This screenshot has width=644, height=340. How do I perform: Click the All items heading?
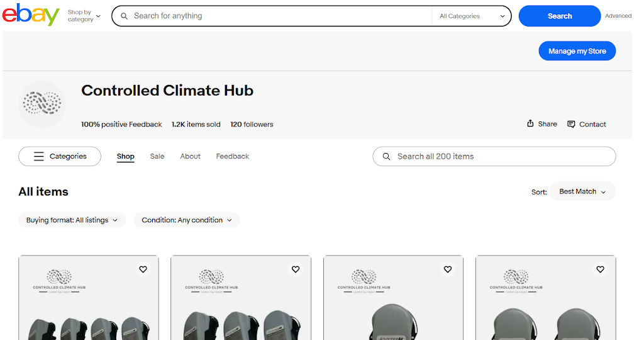(x=43, y=191)
